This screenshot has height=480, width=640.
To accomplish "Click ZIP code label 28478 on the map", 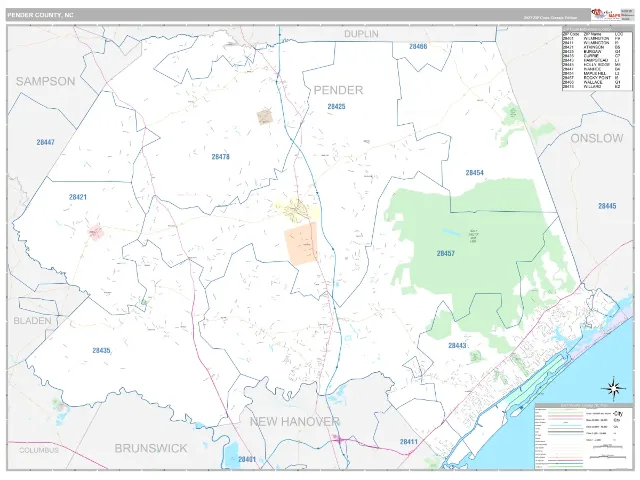I will (x=220, y=156).
